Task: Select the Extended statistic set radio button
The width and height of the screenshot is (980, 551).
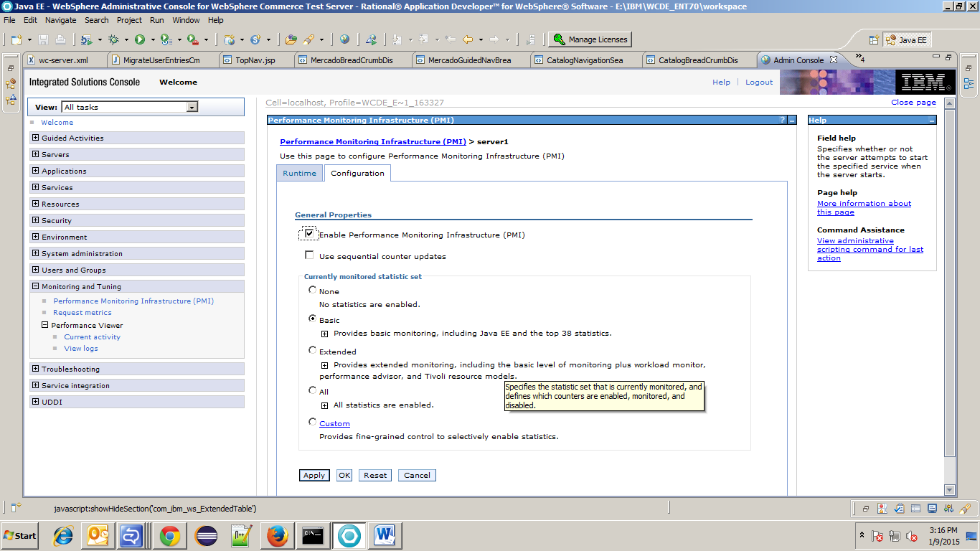Action: 312,350
